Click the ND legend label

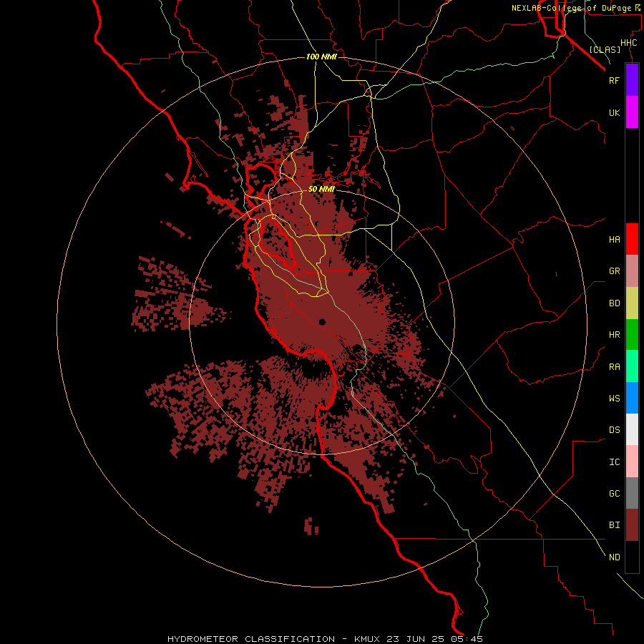[614, 557]
